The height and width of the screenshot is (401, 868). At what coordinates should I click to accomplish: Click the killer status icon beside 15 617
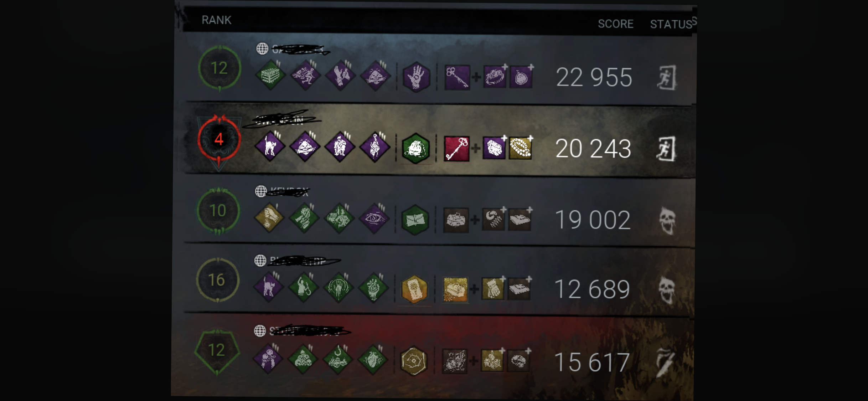point(666,362)
